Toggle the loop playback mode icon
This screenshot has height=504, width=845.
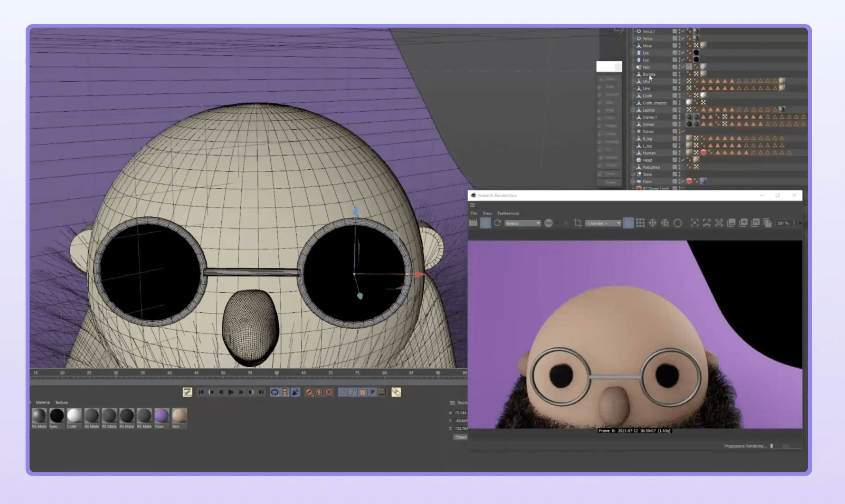click(275, 392)
